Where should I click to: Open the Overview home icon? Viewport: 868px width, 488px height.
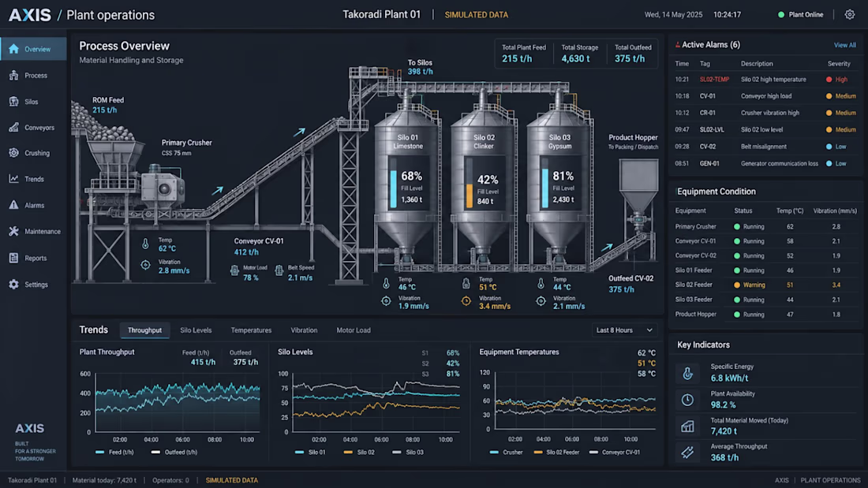tap(14, 49)
